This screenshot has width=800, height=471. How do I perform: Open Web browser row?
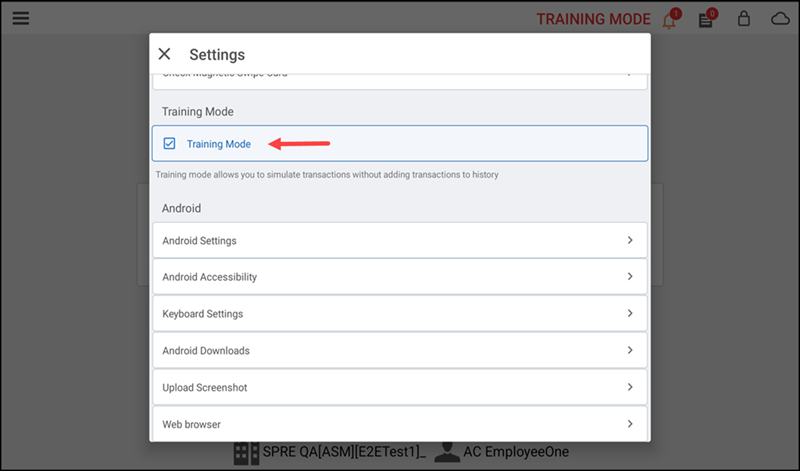400,424
